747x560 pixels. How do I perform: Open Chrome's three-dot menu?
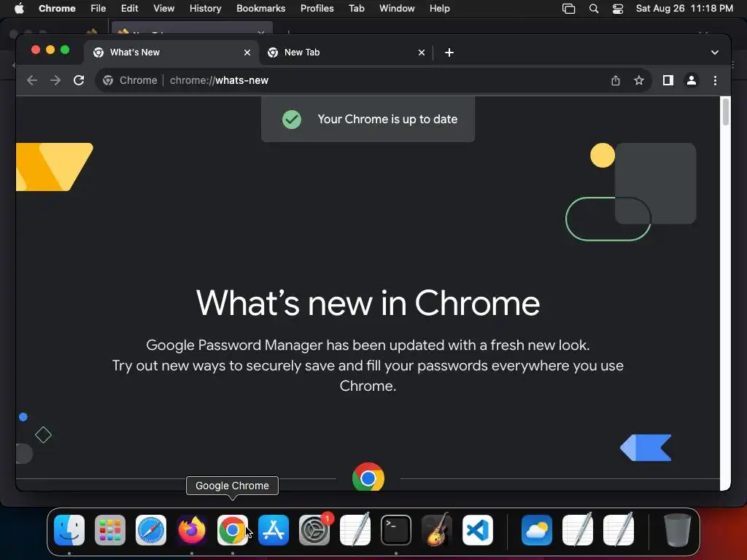point(715,80)
